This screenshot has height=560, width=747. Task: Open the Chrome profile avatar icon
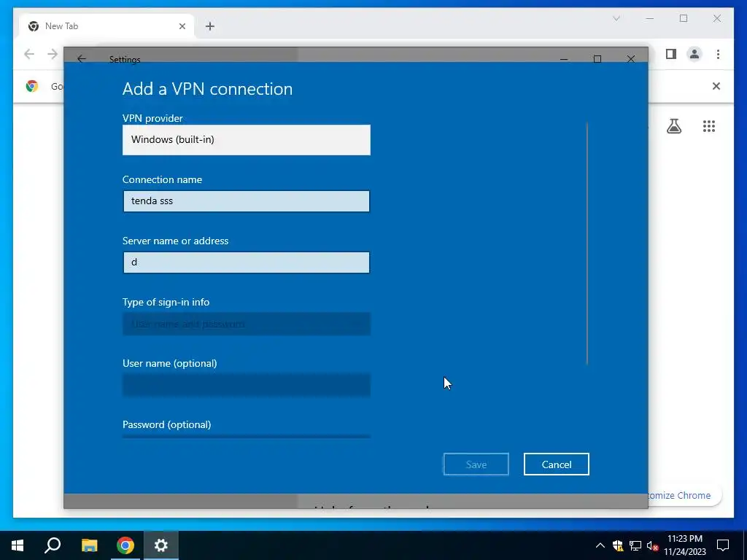click(x=694, y=54)
